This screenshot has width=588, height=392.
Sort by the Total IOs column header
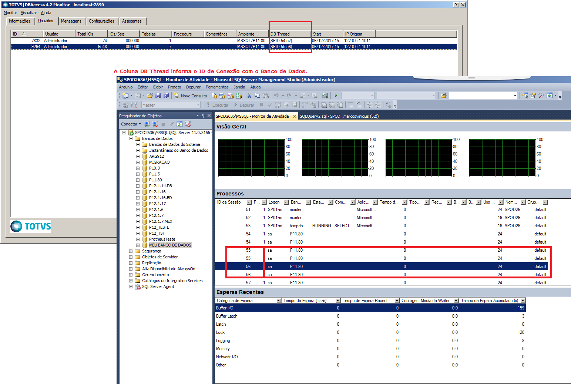(x=91, y=34)
